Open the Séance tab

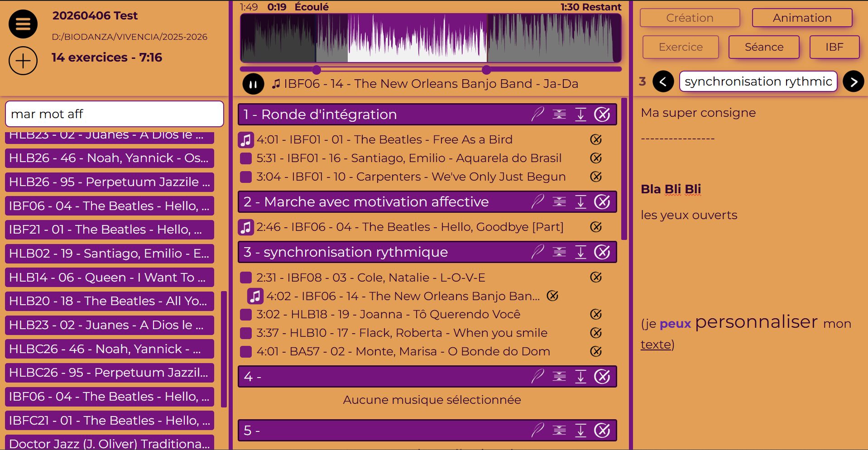tap(763, 47)
